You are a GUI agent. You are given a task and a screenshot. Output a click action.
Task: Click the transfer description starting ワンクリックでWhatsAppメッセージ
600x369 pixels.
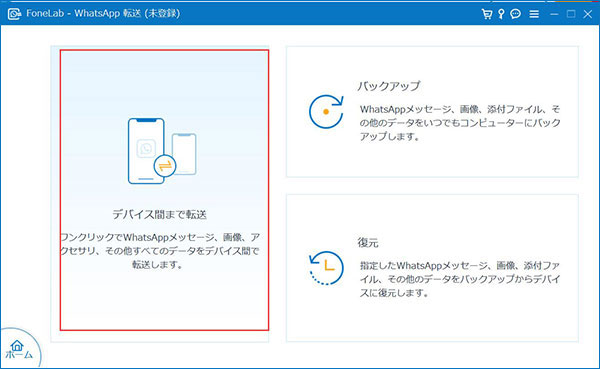click(160, 251)
